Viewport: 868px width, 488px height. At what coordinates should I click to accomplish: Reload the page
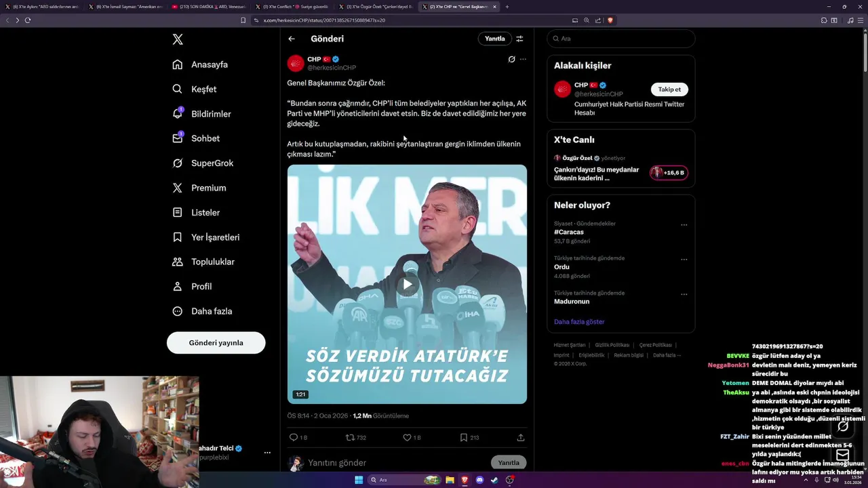pyautogui.click(x=28, y=20)
